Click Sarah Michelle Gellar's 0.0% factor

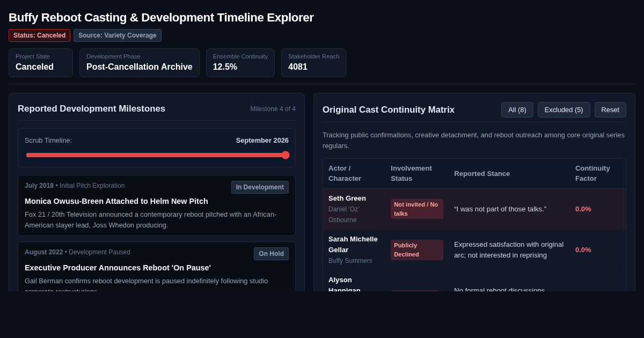point(583,249)
